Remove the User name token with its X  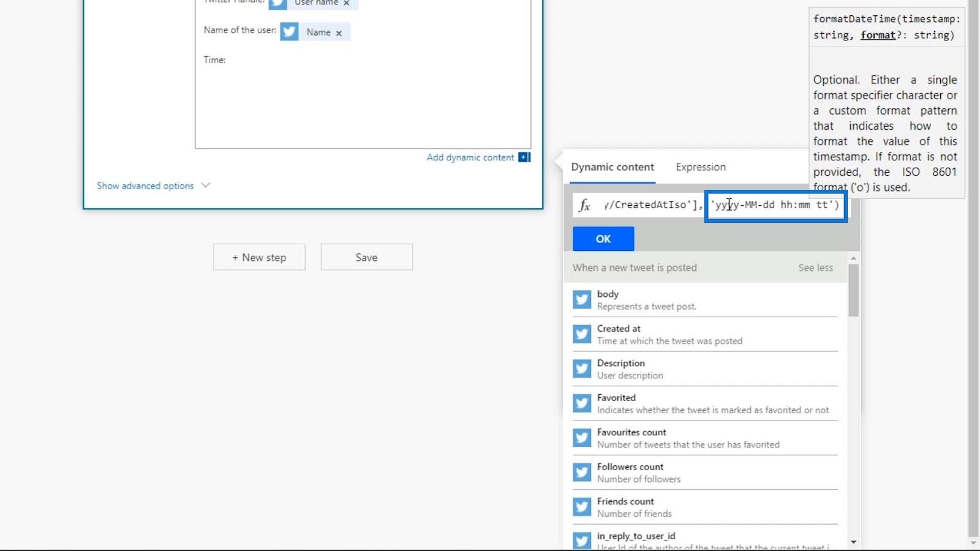[346, 3]
